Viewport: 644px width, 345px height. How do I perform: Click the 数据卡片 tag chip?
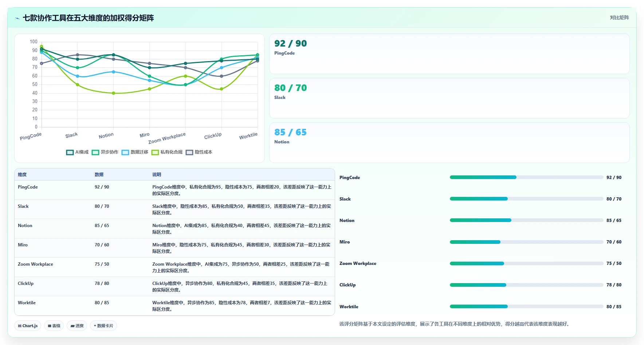tap(103, 326)
